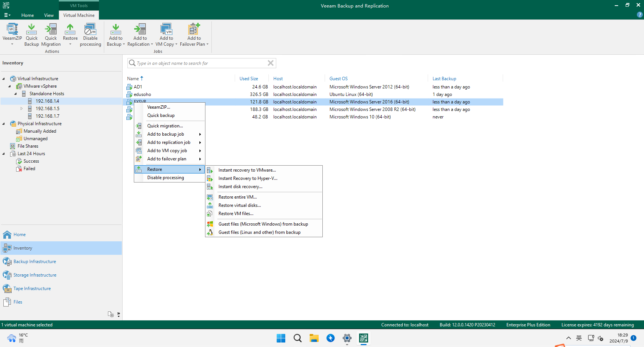Select Instant disk recovery...
The height and width of the screenshot is (347, 644).
click(264, 187)
